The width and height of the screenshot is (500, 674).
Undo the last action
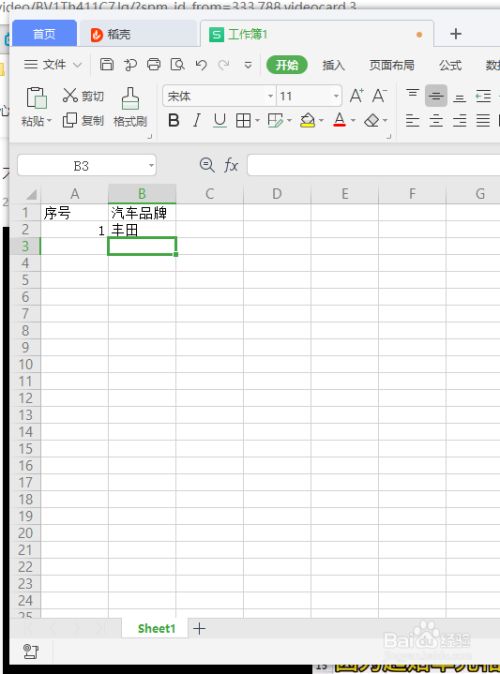(x=201, y=64)
